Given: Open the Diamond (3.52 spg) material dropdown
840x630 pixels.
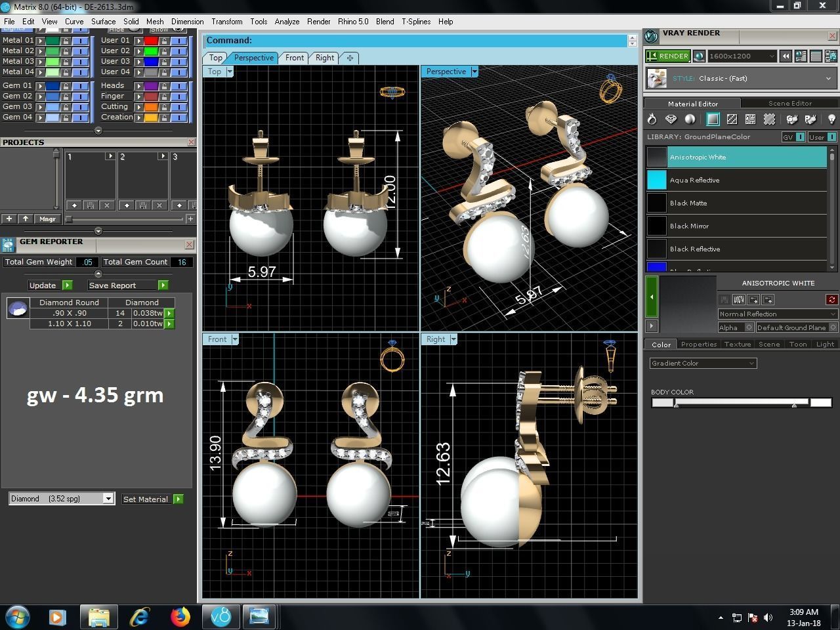Looking at the screenshot, I should (62, 499).
